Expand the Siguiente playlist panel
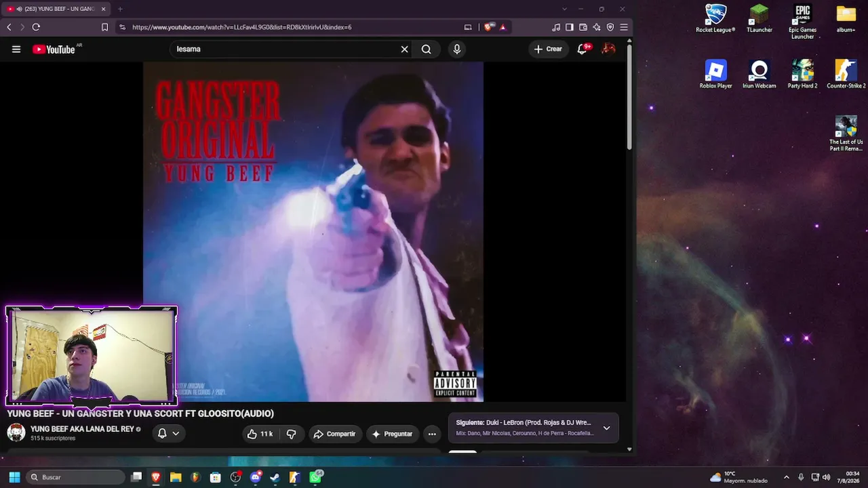Image resolution: width=868 pixels, height=488 pixels. coord(606,428)
